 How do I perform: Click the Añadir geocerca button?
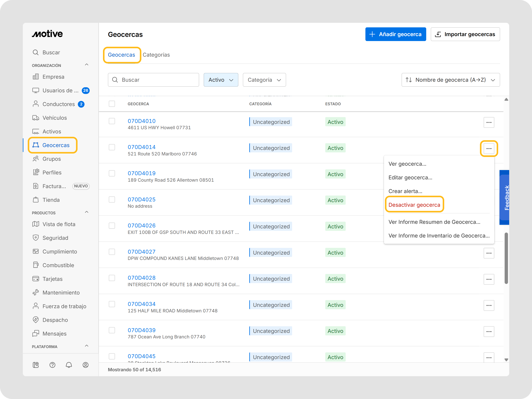click(x=395, y=34)
